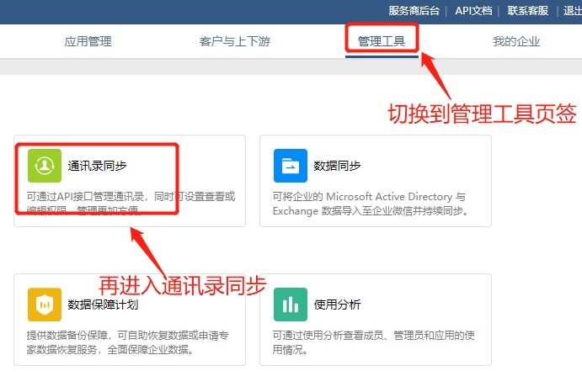Screen dimensions: 582x392
Task: Open the yellow 数据保障计划 shield icon
Action: [x=45, y=305]
